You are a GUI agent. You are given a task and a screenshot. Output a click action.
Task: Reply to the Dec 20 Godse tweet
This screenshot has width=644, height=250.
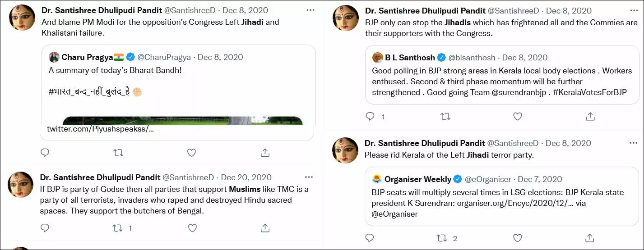point(45,228)
